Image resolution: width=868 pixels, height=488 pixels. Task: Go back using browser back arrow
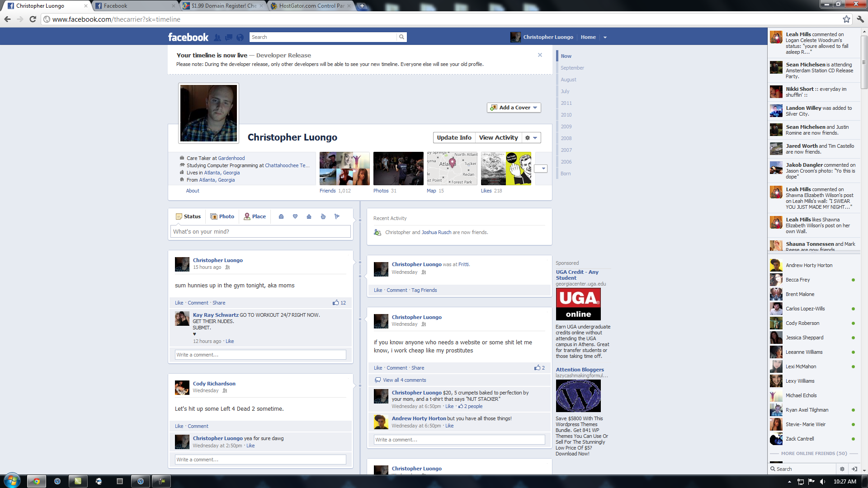(7, 19)
